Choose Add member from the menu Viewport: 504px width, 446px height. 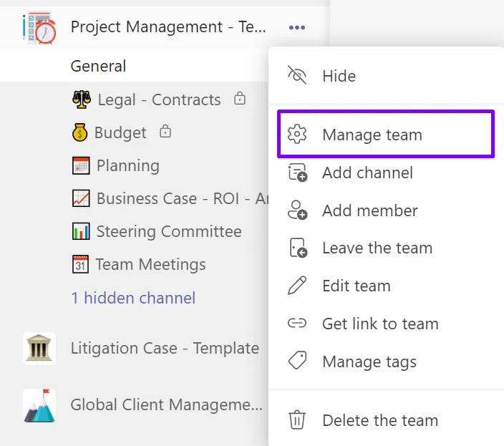point(386,210)
